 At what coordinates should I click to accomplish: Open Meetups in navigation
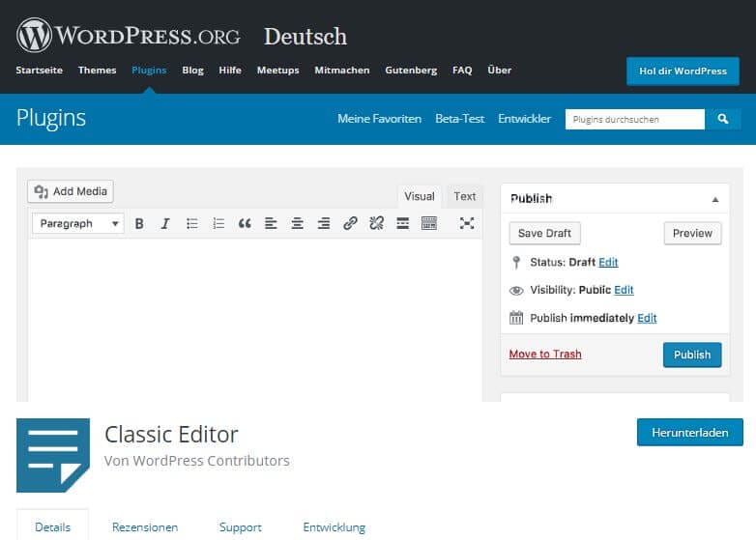tap(278, 71)
